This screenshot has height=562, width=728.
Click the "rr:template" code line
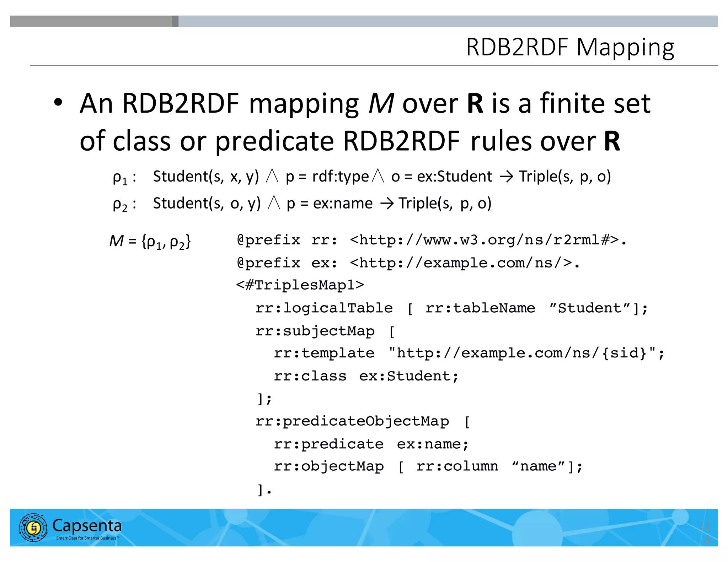(469, 353)
